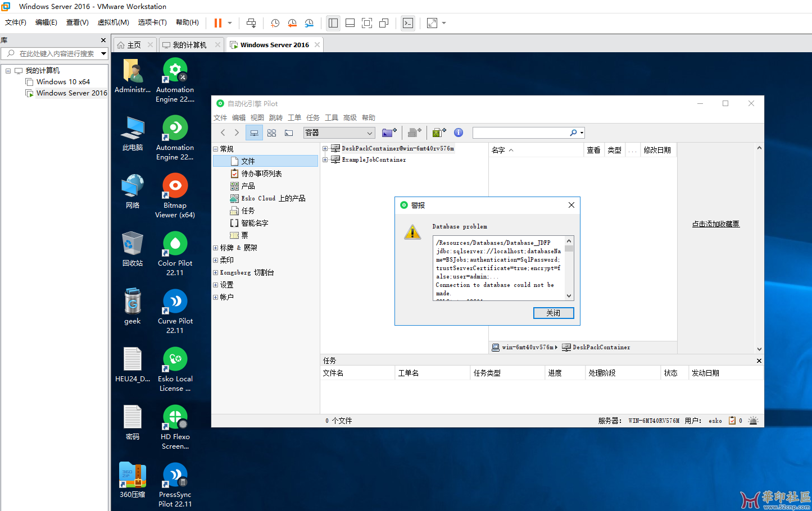The height and width of the screenshot is (511, 812).
Task: Toggle the VMware library sidebar view button
Action: click(333, 23)
